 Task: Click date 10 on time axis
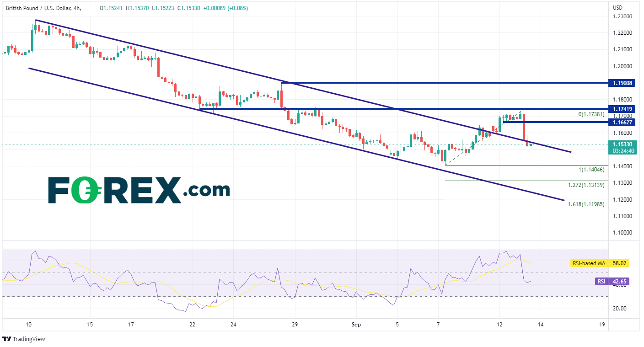click(x=29, y=325)
